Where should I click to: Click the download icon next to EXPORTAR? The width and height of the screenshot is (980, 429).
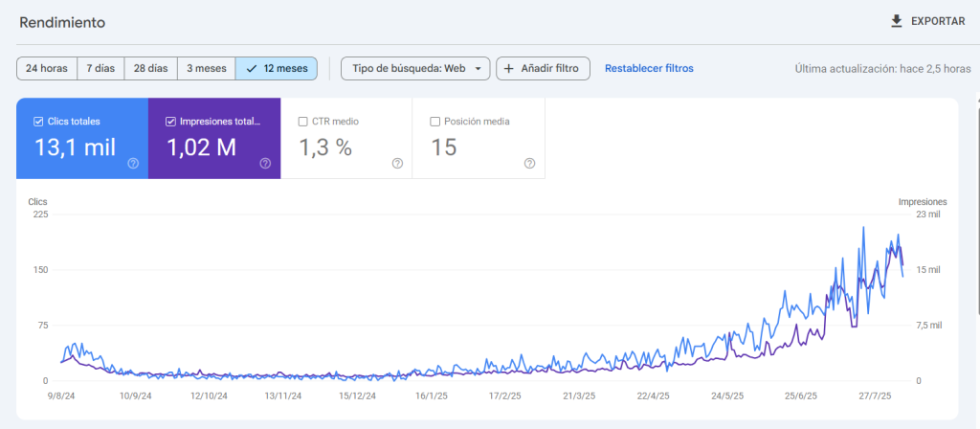point(897,21)
